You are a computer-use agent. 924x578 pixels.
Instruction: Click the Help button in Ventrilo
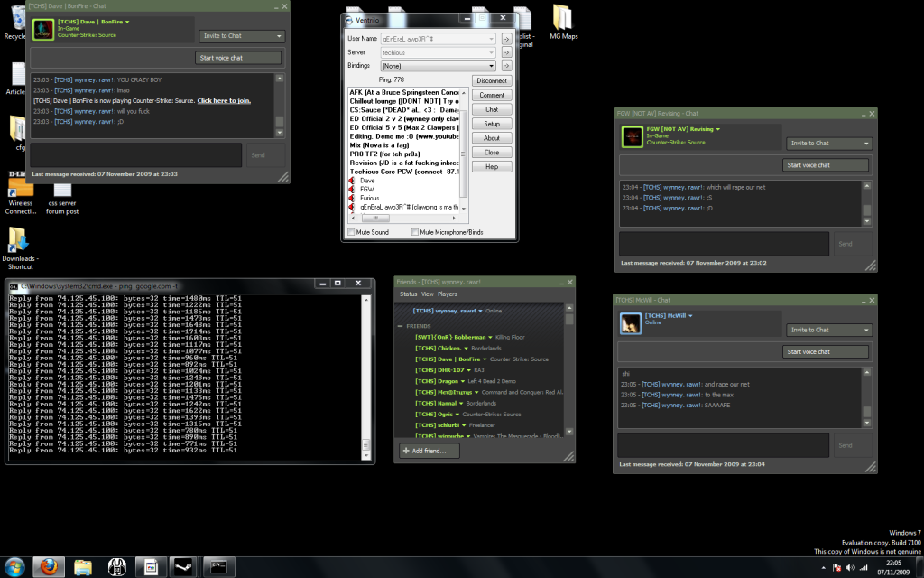pyautogui.click(x=492, y=167)
